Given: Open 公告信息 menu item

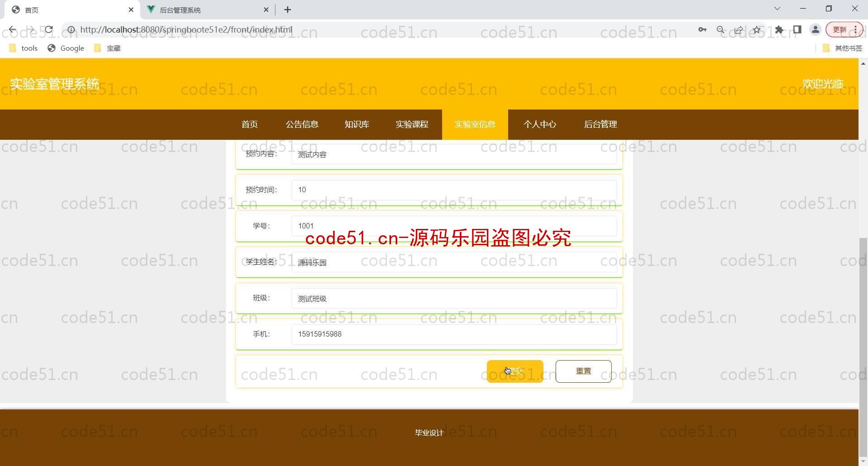Looking at the screenshot, I should pos(302,124).
